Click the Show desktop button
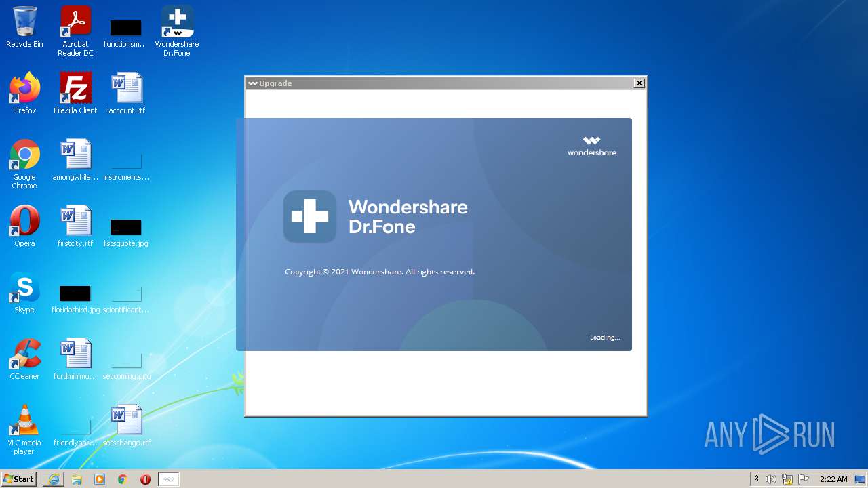 (x=861, y=479)
